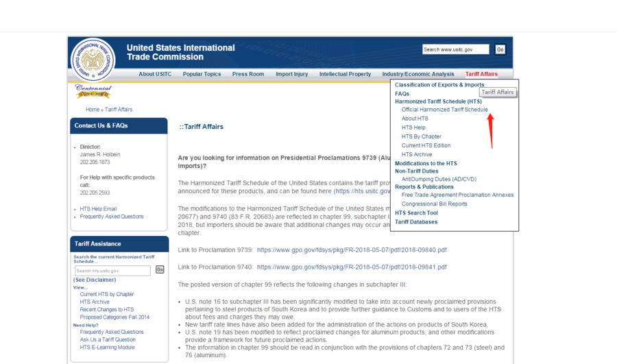Open the Tariff Affairs menu
The image size is (617, 364).
point(481,74)
